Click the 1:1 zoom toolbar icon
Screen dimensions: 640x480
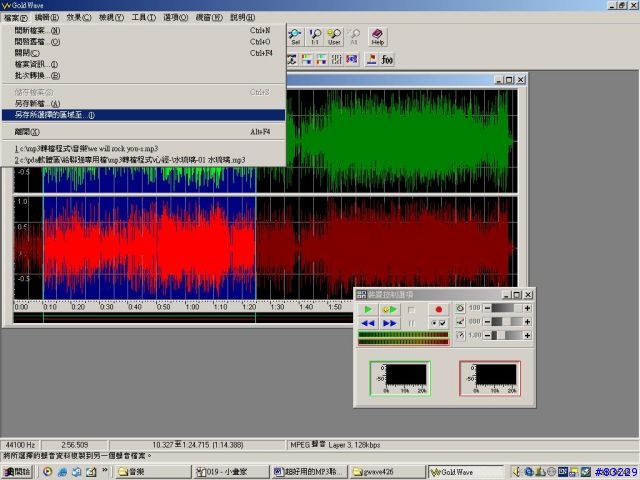(315, 37)
